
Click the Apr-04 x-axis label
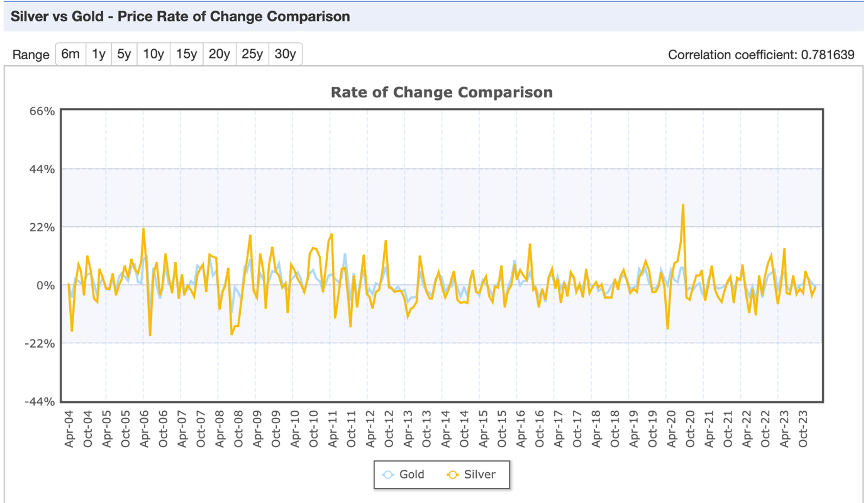click(69, 430)
